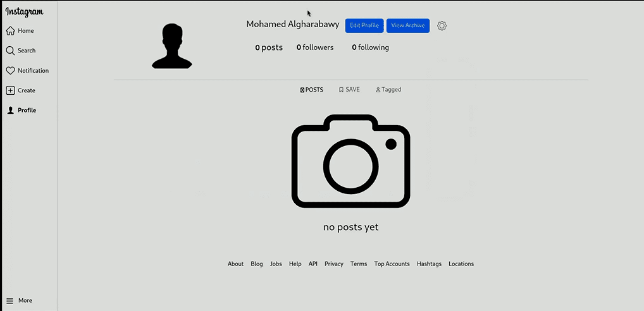The image size is (644, 311).
Task: Open the Blog footer link
Action: tap(257, 264)
